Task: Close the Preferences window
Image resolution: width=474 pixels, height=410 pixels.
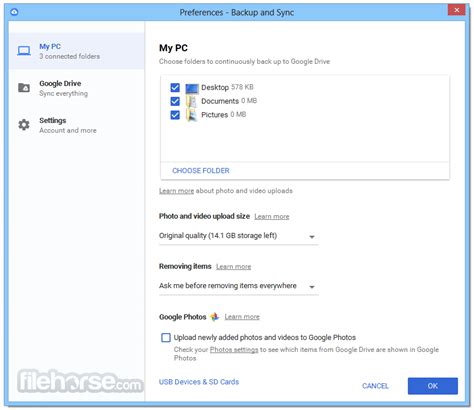Action: tap(457, 10)
